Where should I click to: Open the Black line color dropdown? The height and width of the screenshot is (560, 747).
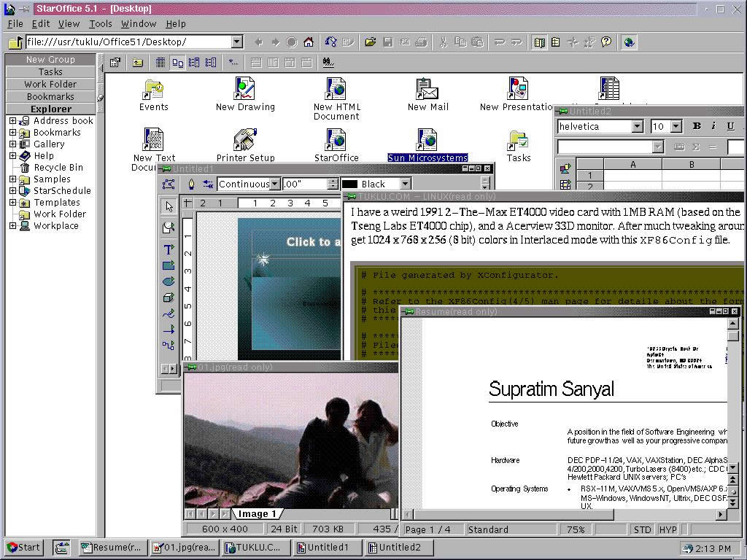(405, 184)
